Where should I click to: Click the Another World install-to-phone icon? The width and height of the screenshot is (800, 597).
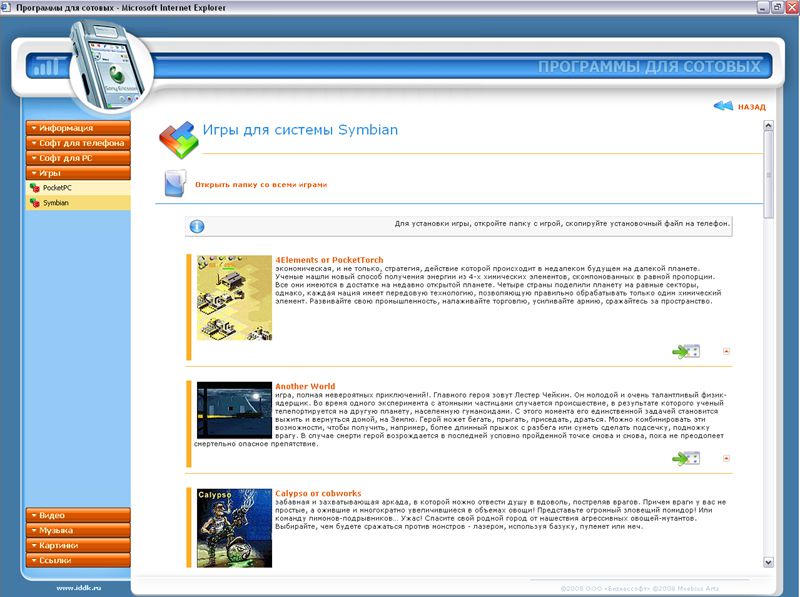[x=686, y=458]
